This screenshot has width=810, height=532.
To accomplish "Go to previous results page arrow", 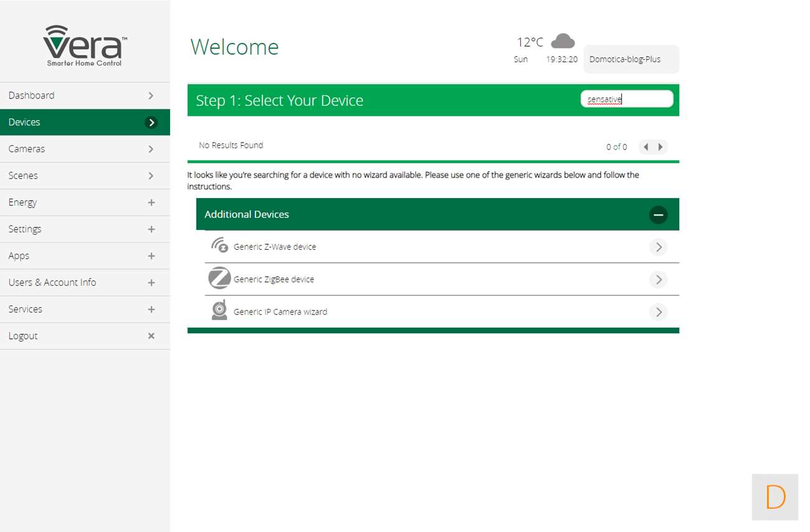I will click(646, 147).
